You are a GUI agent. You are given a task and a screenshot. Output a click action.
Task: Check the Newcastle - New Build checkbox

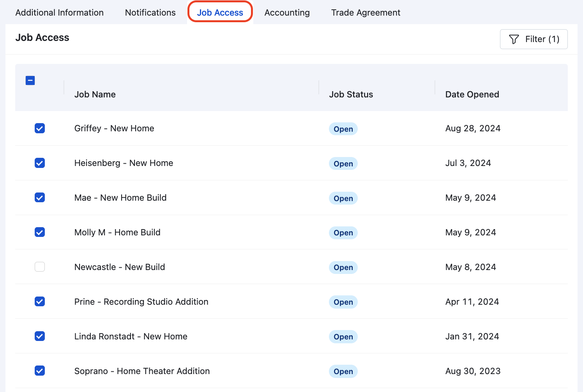coord(40,267)
